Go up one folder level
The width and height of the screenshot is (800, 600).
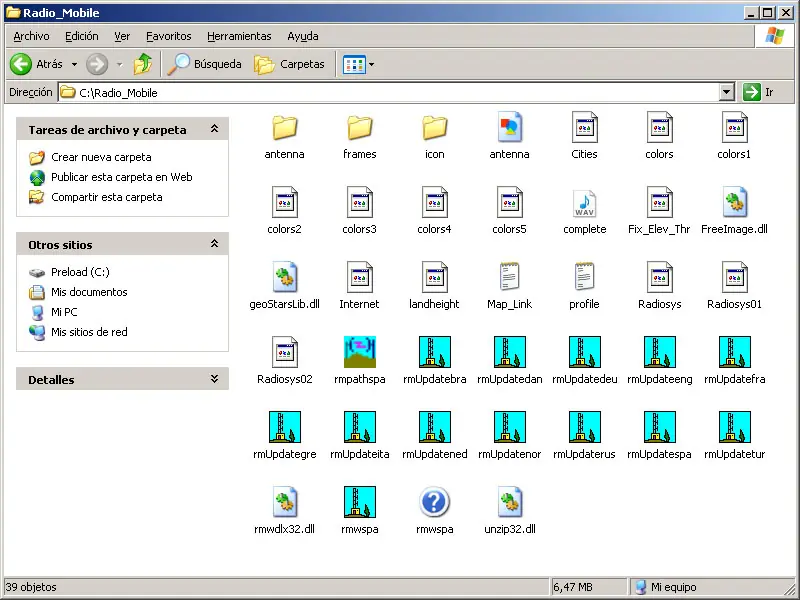point(143,64)
